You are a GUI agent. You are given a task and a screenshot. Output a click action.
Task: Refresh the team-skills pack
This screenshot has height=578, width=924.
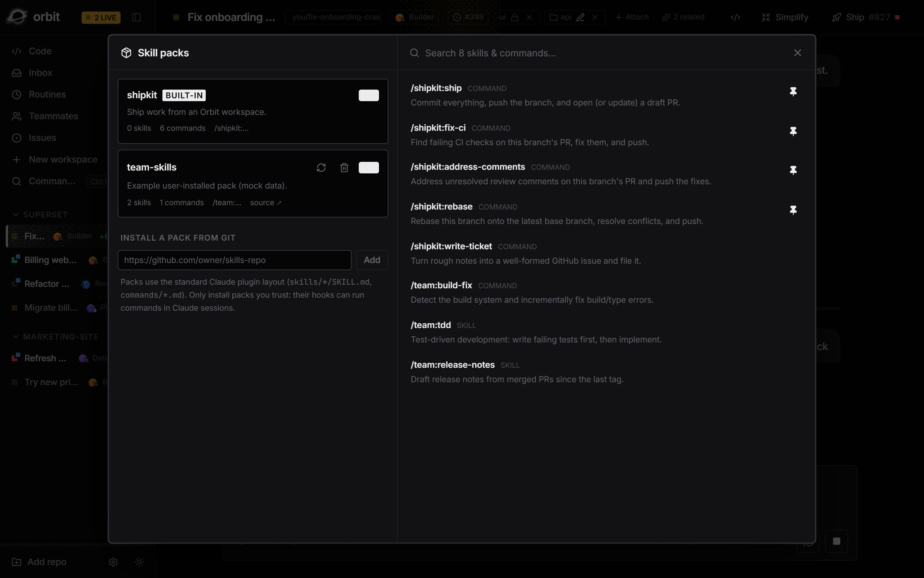[x=321, y=168]
